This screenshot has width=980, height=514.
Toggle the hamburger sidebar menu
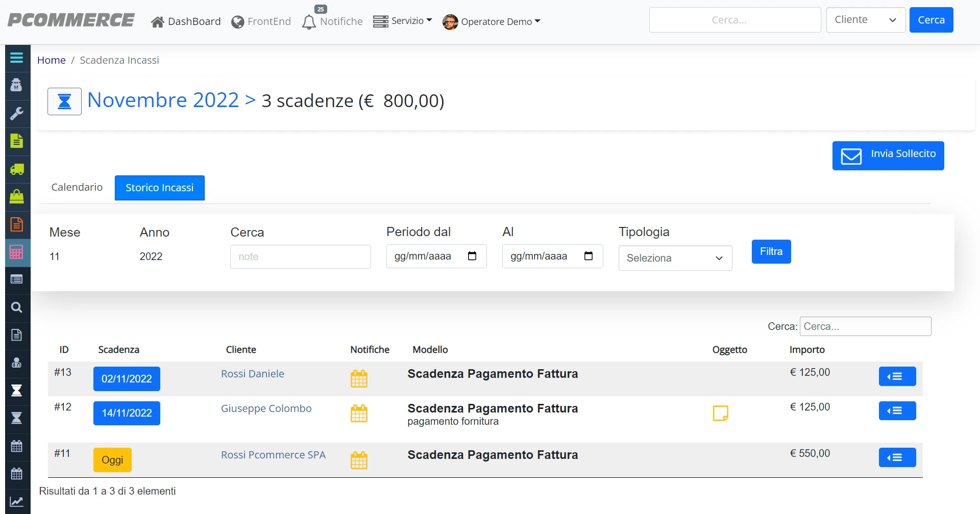tap(16, 58)
